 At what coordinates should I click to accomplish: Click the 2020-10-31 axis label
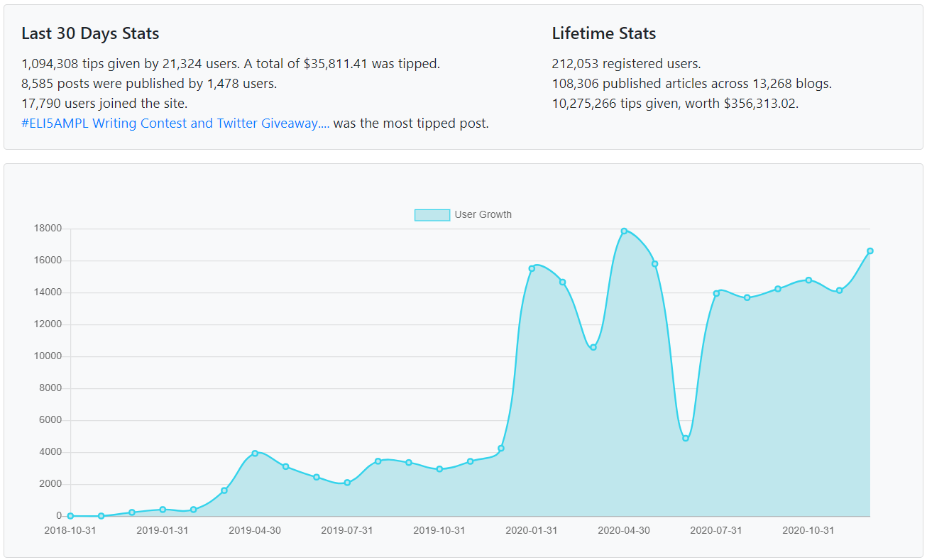[808, 531]
